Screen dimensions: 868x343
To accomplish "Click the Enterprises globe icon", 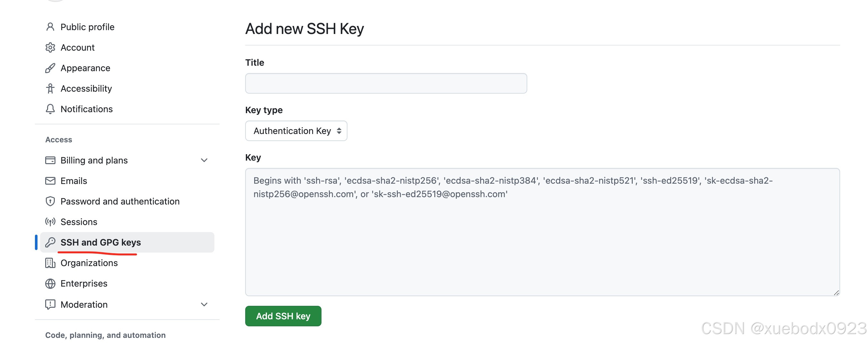I will pos(51,283).
